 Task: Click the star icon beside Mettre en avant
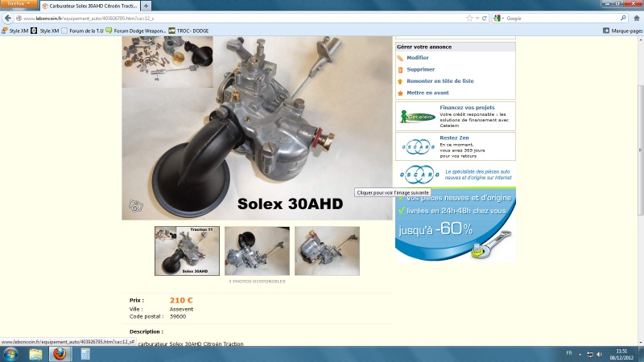pos(400,93)
